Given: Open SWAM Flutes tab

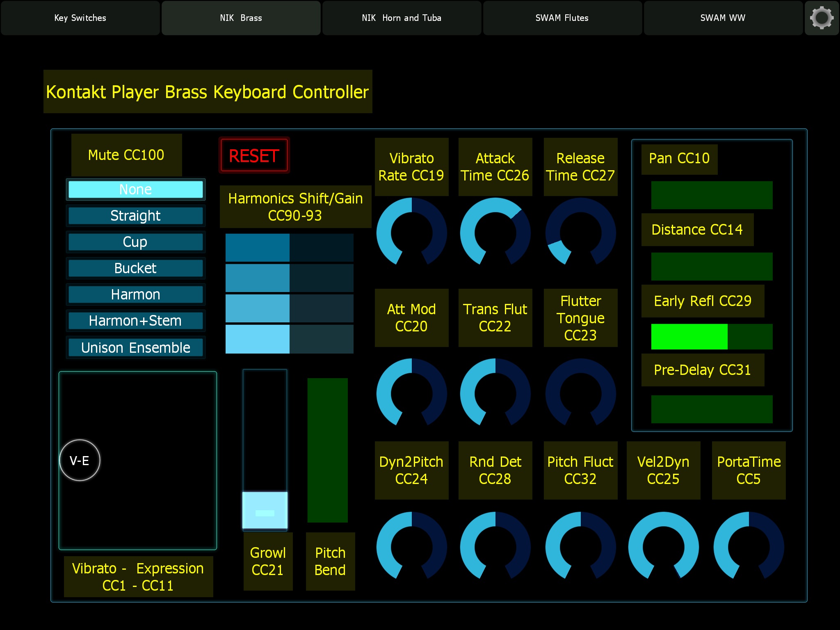Looking at the screenshot, I should [563, 18].
